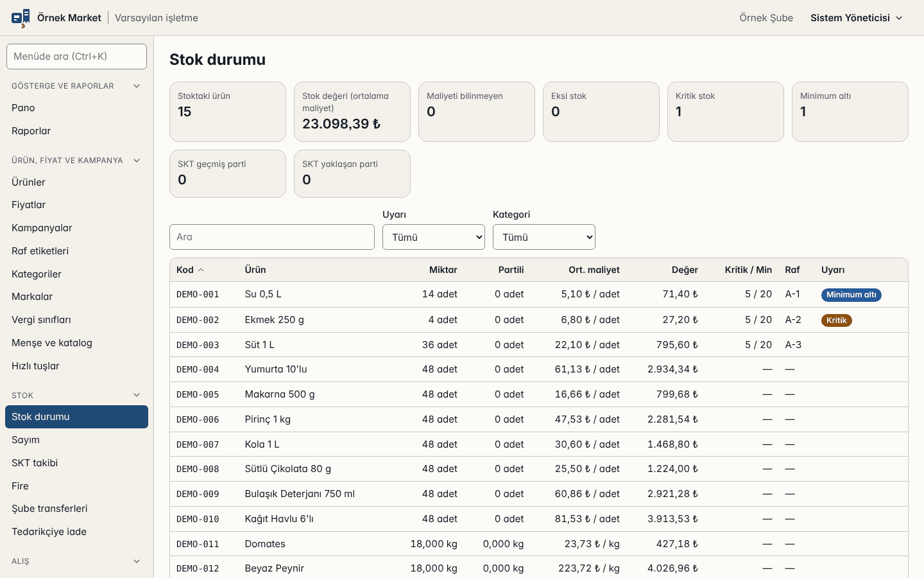Screen dimensions: 924x578
Task: Click the Örnek Market logo icon
Action: click(x=21, y=18)
